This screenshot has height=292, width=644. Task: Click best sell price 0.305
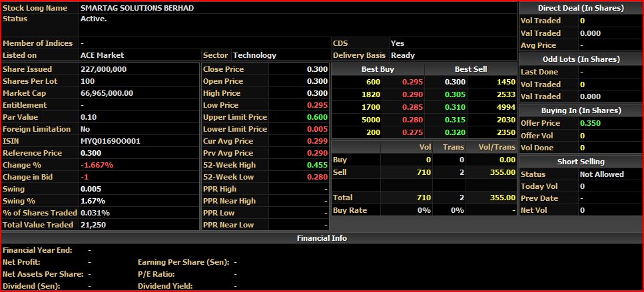pos(455,94)
